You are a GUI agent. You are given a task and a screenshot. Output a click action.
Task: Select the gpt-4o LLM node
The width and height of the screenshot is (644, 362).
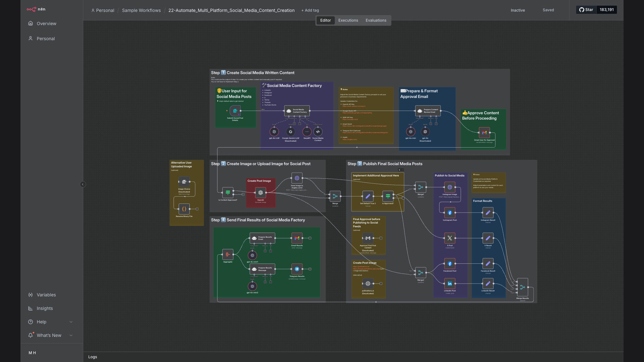tap(274, 132)
